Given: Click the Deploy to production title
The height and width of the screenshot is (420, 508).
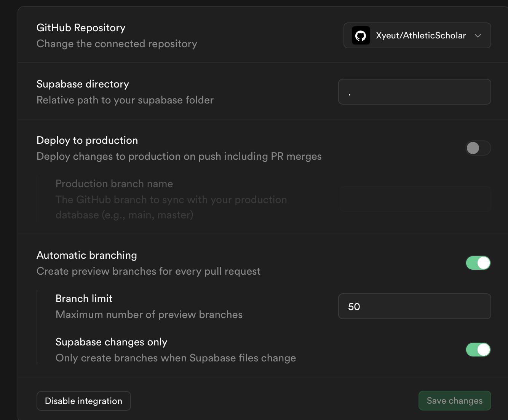Looking at the screenshot, I should [87, 140].
